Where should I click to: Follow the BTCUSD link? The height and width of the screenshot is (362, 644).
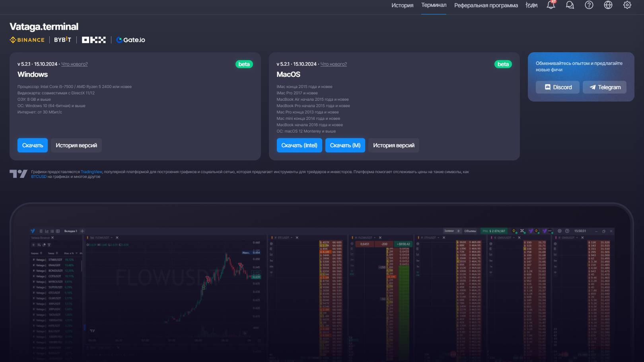39,177
